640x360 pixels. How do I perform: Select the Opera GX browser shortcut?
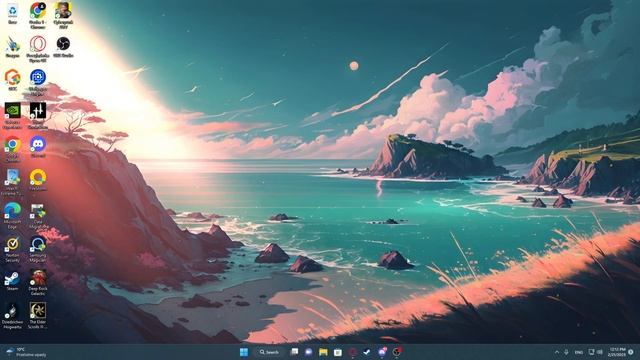[x=38, y=49]
